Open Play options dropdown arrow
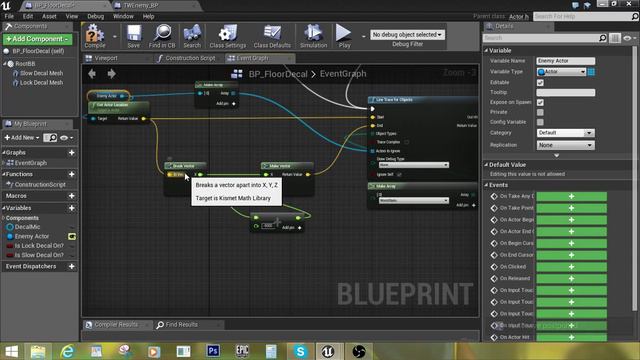This screenshot has height=360, width=640. (x=363, y=36)
